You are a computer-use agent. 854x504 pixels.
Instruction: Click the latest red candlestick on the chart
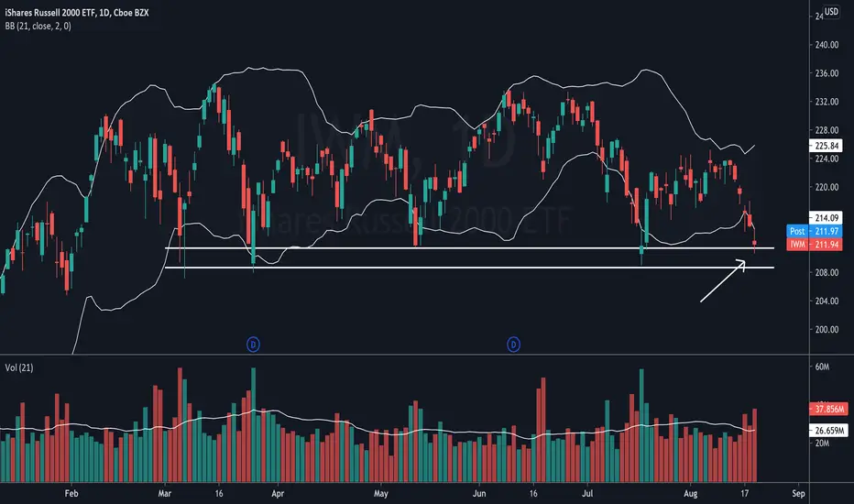click(x=755, y=243)
